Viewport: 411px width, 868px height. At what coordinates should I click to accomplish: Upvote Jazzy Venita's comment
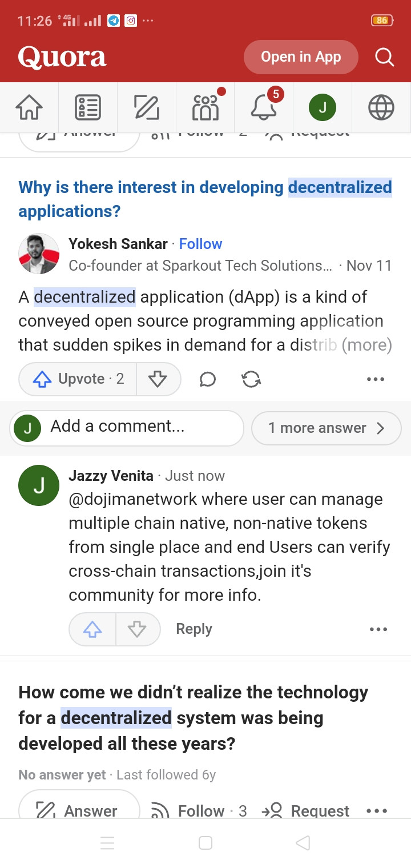pyautogui.click(x=92, y=629)
